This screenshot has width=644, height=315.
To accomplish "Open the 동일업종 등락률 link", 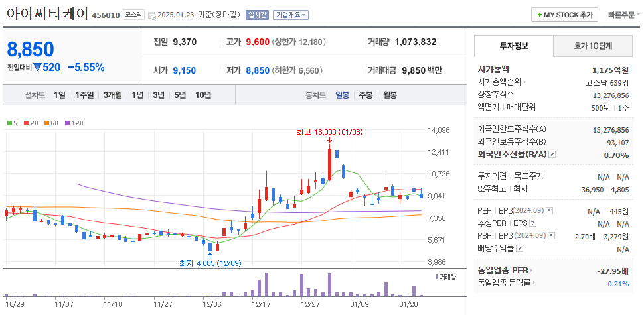I will 507,283.
